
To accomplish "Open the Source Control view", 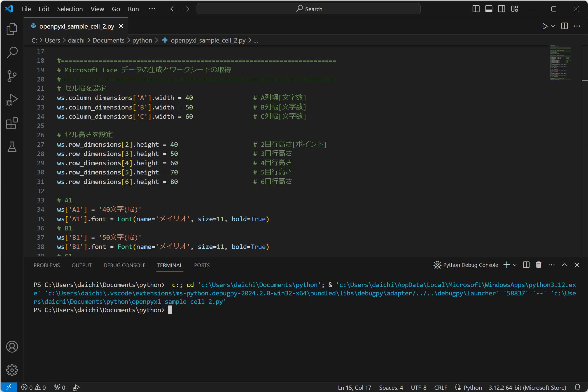I will [x=12, y=76].
